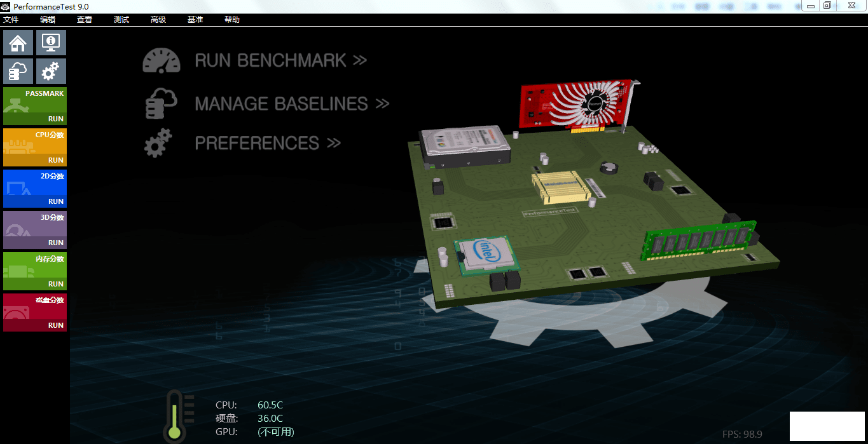Image resolution: width=868 pixels, height=444 pixels.
Task: Click RUN under 3D分数
Action: (56, 243)
